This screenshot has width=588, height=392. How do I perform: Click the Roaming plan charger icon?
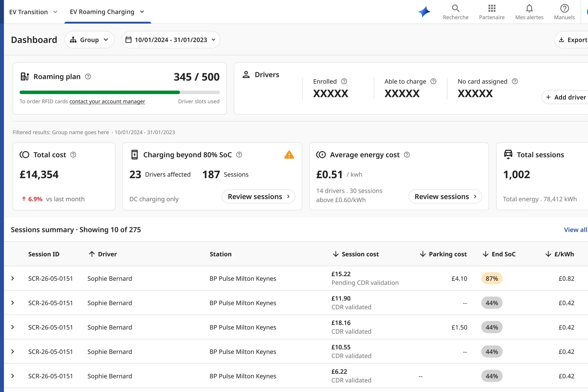click(24, 77)
